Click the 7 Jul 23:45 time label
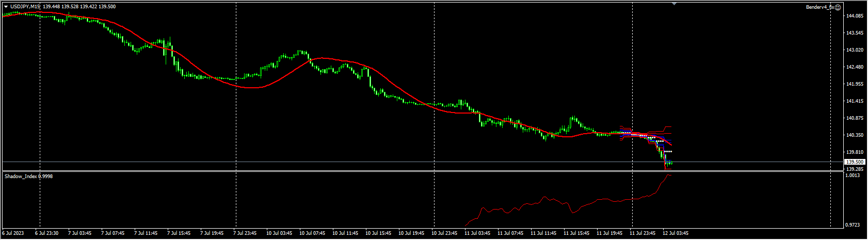The height and width of the screenshot is (240, 868). 245,233
